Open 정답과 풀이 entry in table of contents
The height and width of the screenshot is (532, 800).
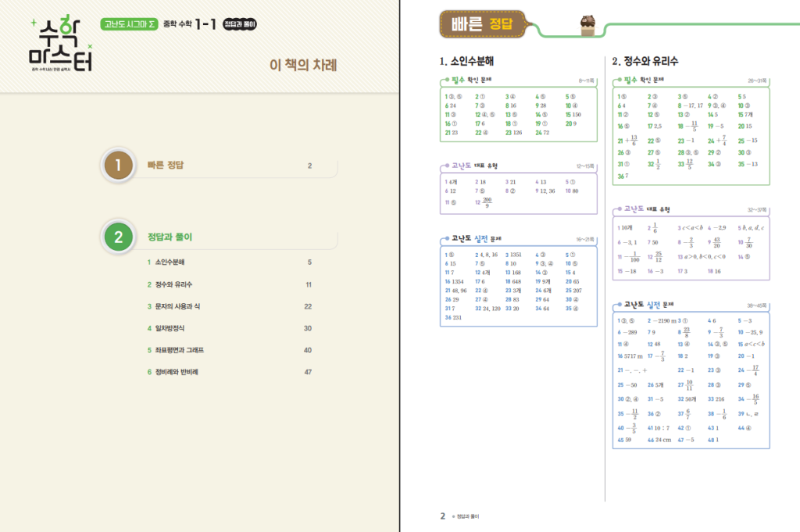click(x=170, y=237)
